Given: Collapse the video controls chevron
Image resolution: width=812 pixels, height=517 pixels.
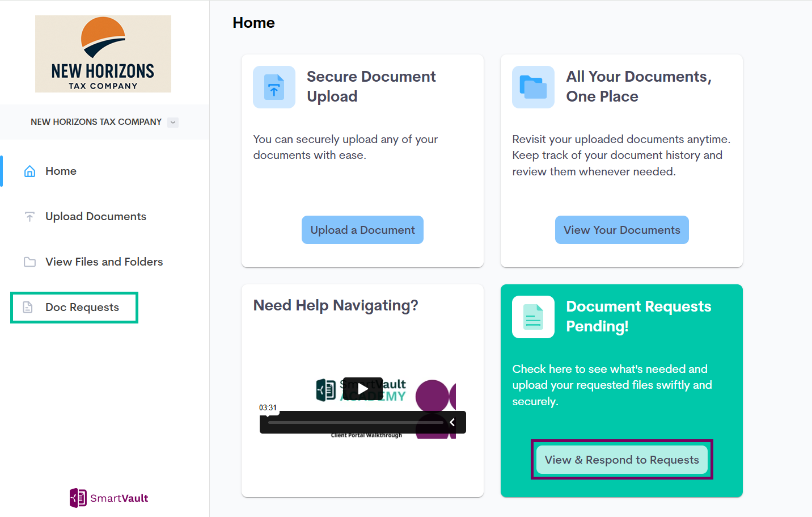Looking at the screenshot, I should pyautogui.click(x=452, y=422).
